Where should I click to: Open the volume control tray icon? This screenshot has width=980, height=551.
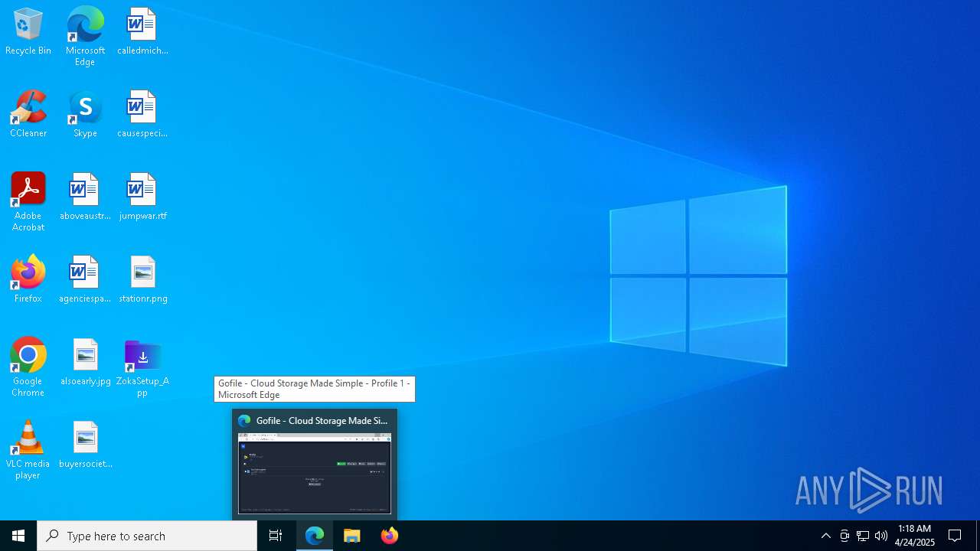881,536
